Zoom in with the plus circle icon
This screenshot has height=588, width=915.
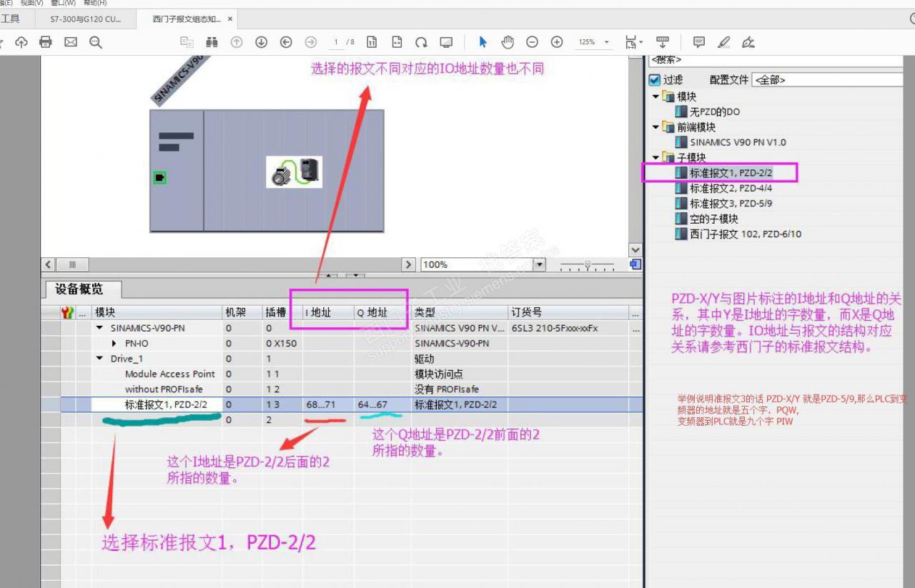pyautogui.click(x=557, y=42)
